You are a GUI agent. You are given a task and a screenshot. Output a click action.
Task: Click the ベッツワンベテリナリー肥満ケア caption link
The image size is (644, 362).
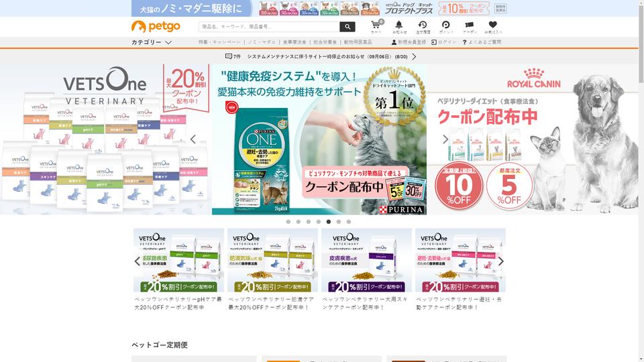point(271,303)
